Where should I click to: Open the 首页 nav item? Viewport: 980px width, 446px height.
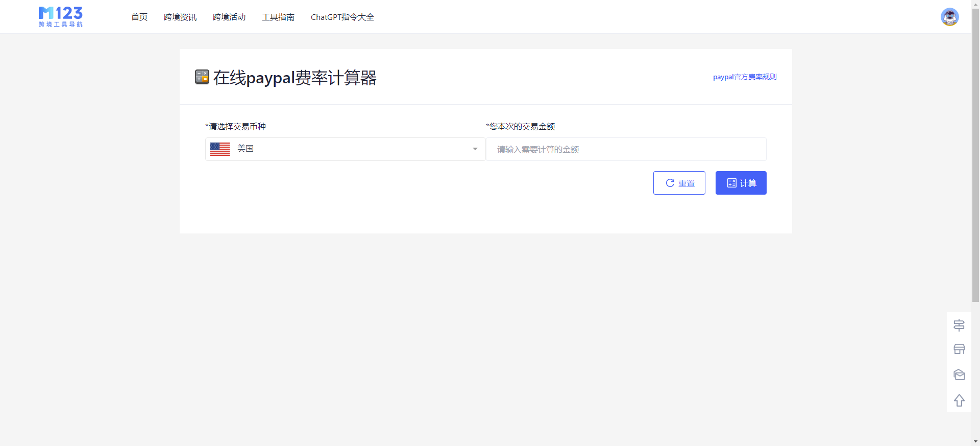click(139, 17)
